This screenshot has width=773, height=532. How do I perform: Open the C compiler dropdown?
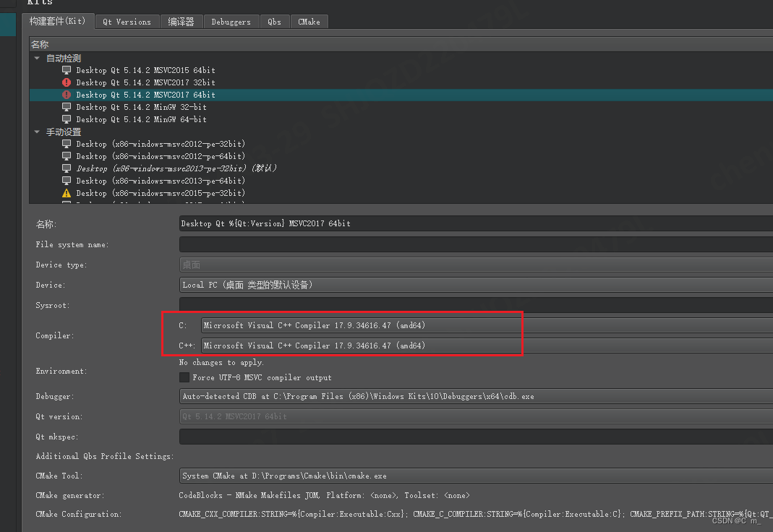point(487,325)
